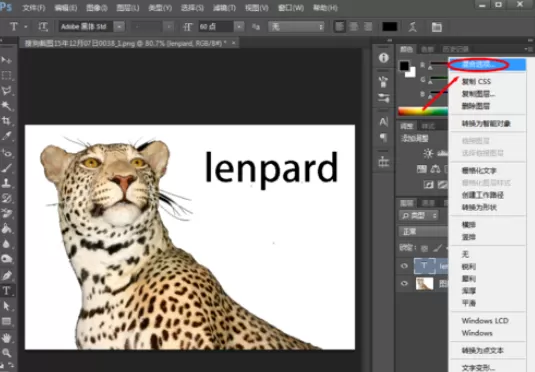Select the Spot Healing Brush tool
The width and height of the screenshot is (535, 372).
(x=6, y=153)
